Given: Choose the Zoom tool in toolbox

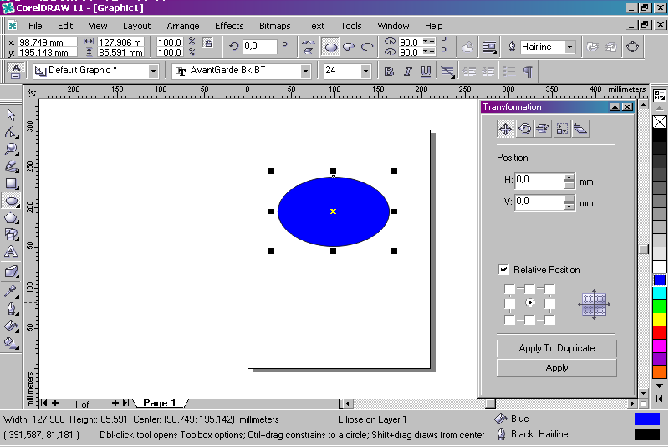Looking at the screenshot, I should (x=11, y=150).
